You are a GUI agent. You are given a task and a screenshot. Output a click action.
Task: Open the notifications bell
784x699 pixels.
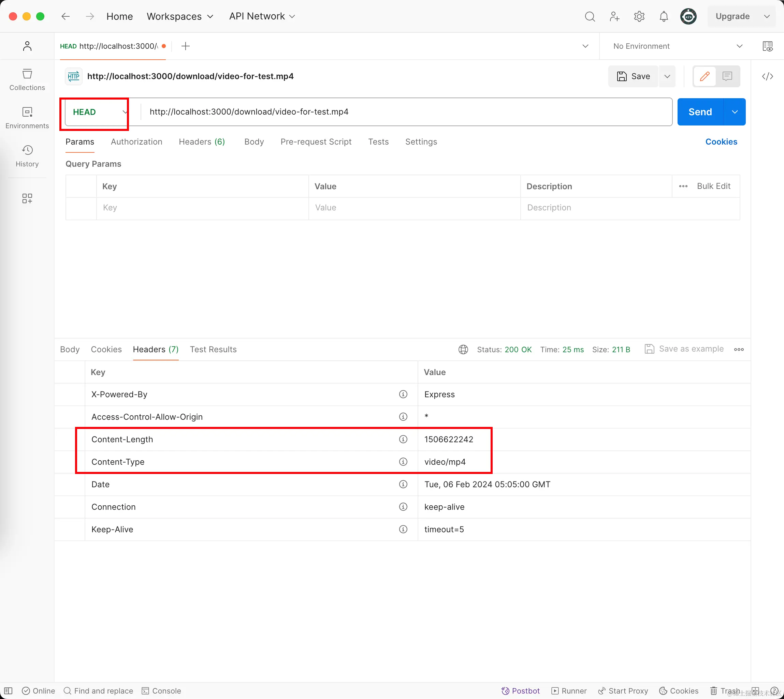point(664,16)
